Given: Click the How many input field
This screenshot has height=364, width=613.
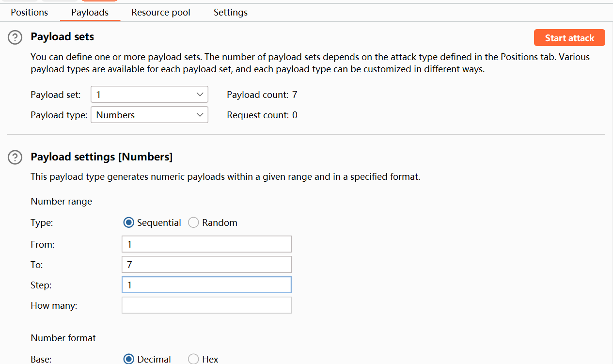Looking at the screenshot, I should (206, 305).
